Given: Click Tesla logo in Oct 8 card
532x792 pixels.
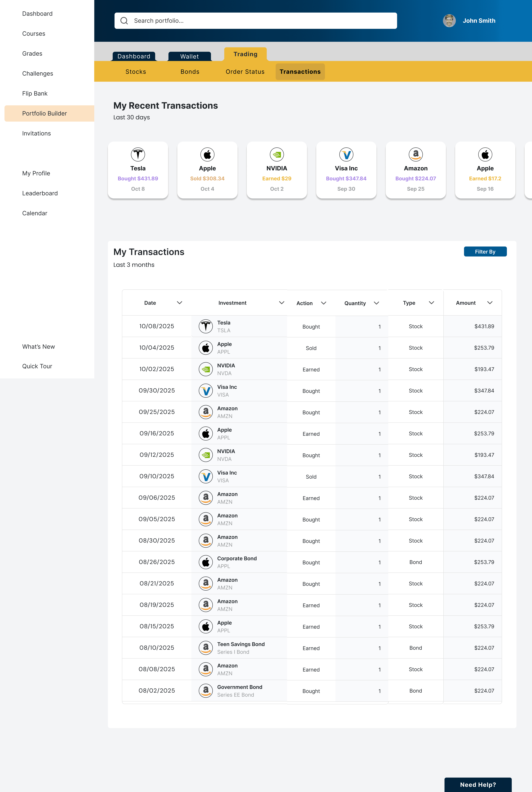Looking at the screenshot, I should point(138,154).
